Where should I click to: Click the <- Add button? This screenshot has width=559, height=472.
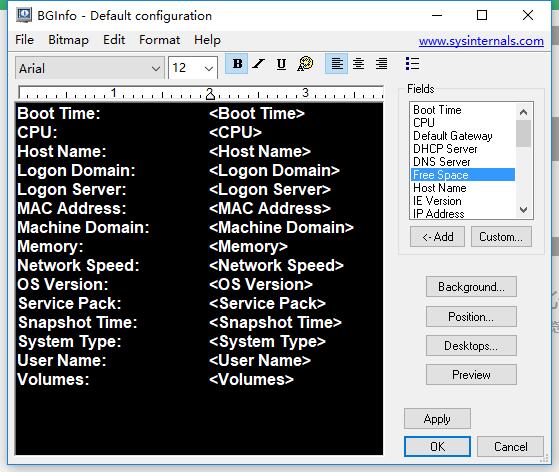coord(437,237)
